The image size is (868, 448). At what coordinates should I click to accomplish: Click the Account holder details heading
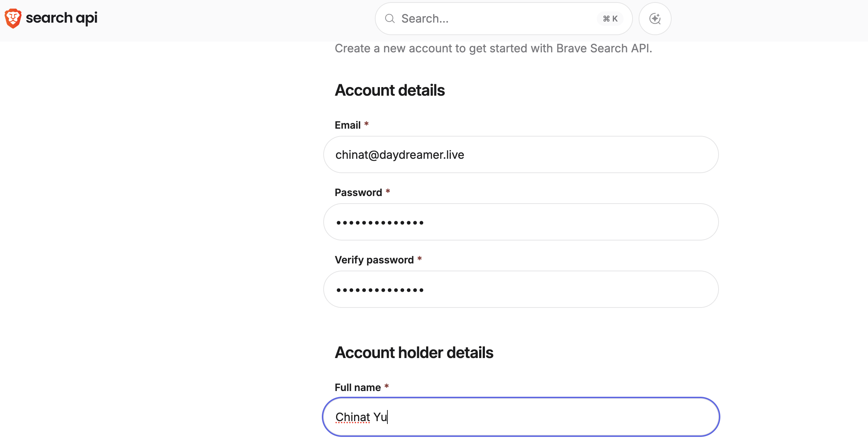(x=414, y=352)
